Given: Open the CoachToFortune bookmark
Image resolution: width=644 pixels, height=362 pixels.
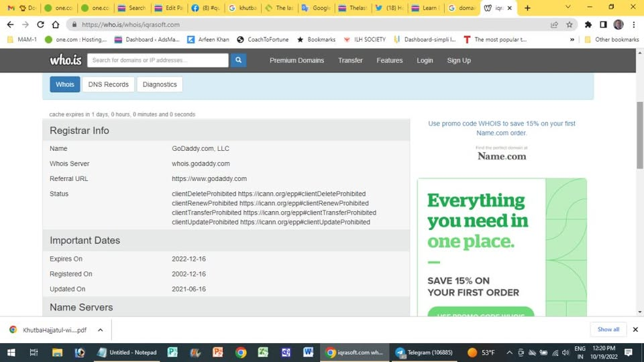Looking at the screenshot, I should click(x=263, y=40).
